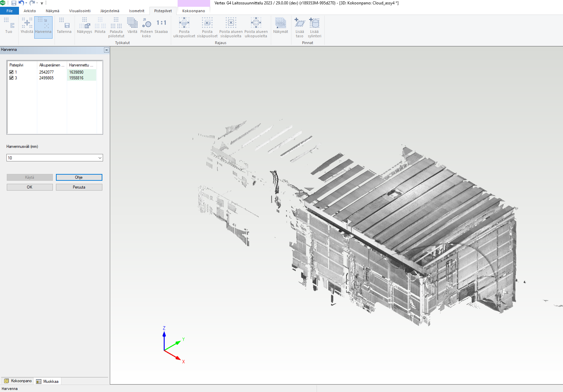Switch to the Visualisointi ribbon tab
Viewport: 563px width, 392px height.
tap(80, 11)
